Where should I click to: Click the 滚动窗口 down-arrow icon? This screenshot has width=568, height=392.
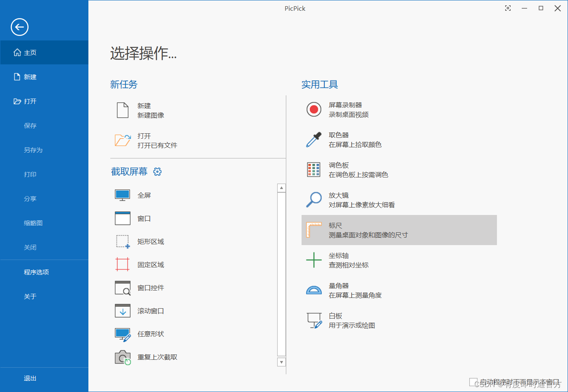tap(123, 311)
